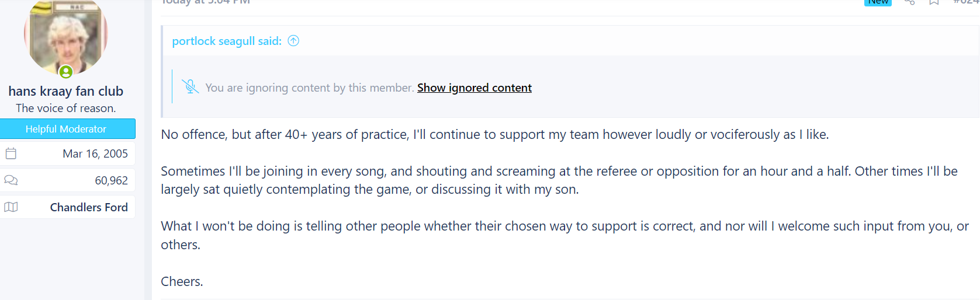The image size is (980, 300).
Task: Click the speech bubbles messages icon
Action: (11, 180)
